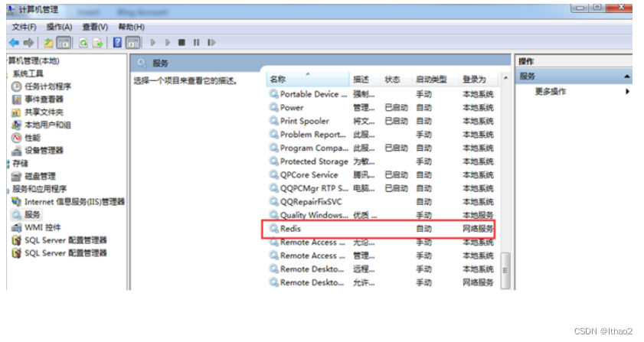This screenshot has height=342, width=644.
Task: Click the 已启动 status of Print Spooler
Action: (x=397, y=121)
